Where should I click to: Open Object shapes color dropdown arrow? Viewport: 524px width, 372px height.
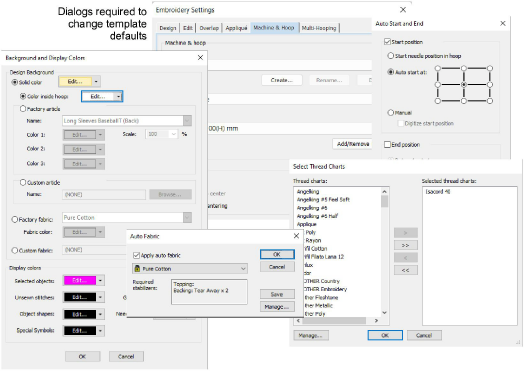100,314
